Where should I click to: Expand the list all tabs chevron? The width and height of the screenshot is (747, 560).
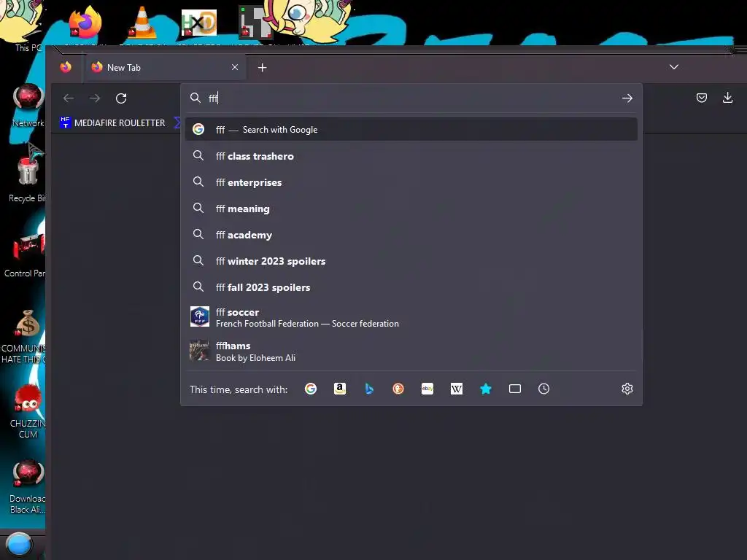(x=673, y=67)
